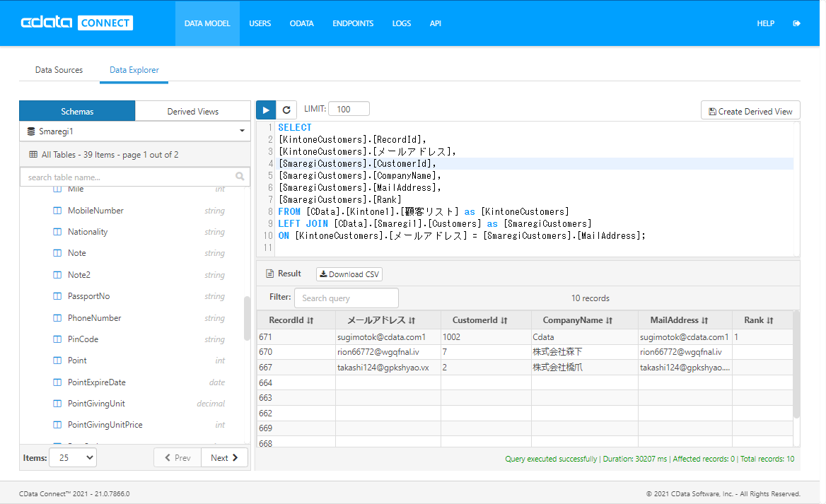This screenshot has height=504, width=826.
Task: Select the Schemas tab
Action: click(x=77, y=111)
